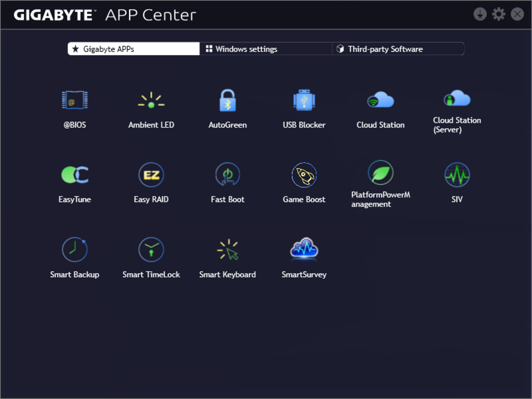
Task: Open PlatformPowerManagement
Action: click(380, 175)
